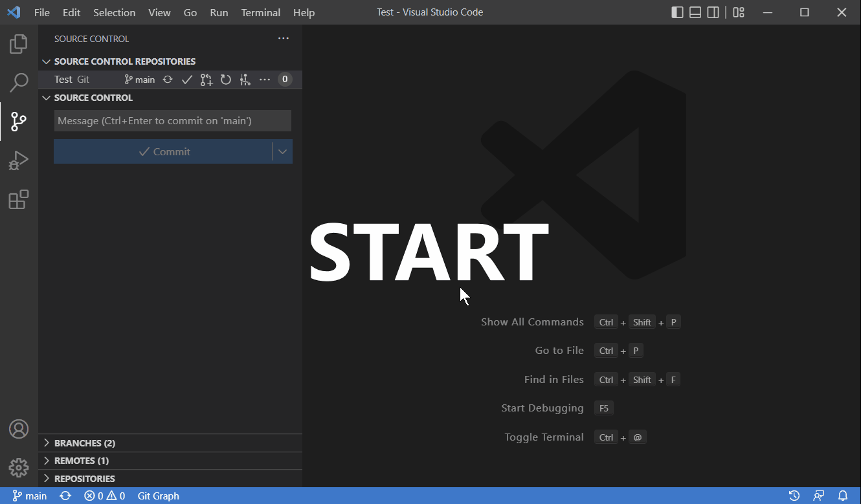Collapse the SOURCE CONTROL section below the Test row
Image resolution: width=861 pixels, height=504 pixels.
(170, 98)
